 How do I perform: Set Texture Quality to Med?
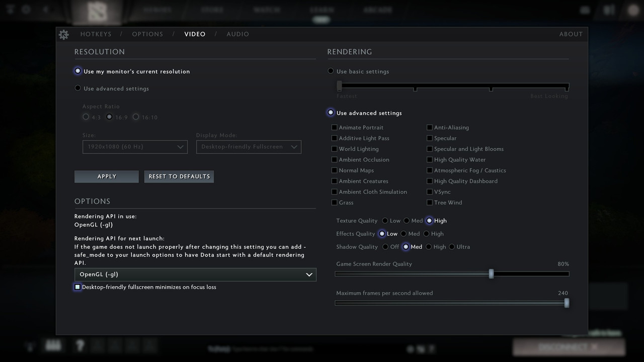coord(413,221)
